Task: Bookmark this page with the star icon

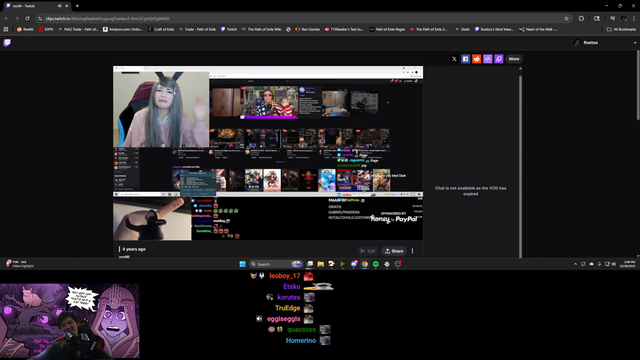Action: [x=566, y=18]
